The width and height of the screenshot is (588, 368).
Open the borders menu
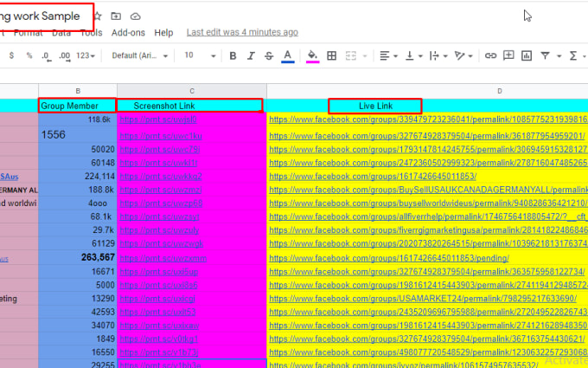pos(331,56)
